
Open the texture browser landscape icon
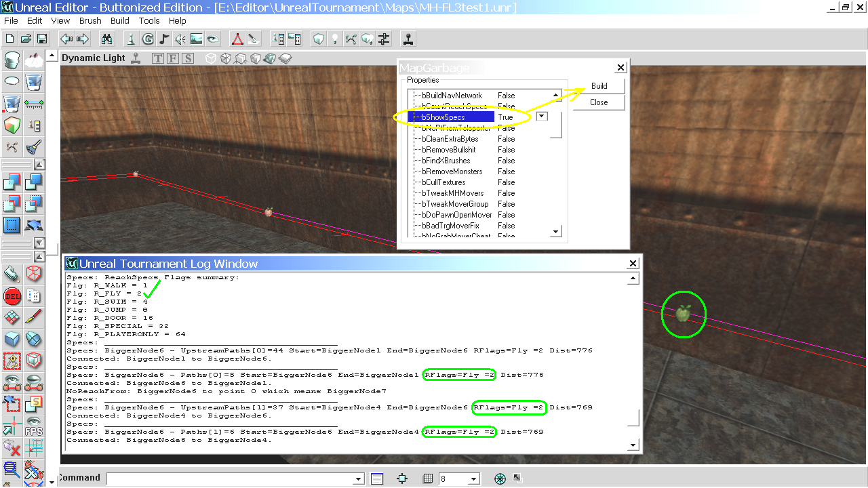[197, 39]
